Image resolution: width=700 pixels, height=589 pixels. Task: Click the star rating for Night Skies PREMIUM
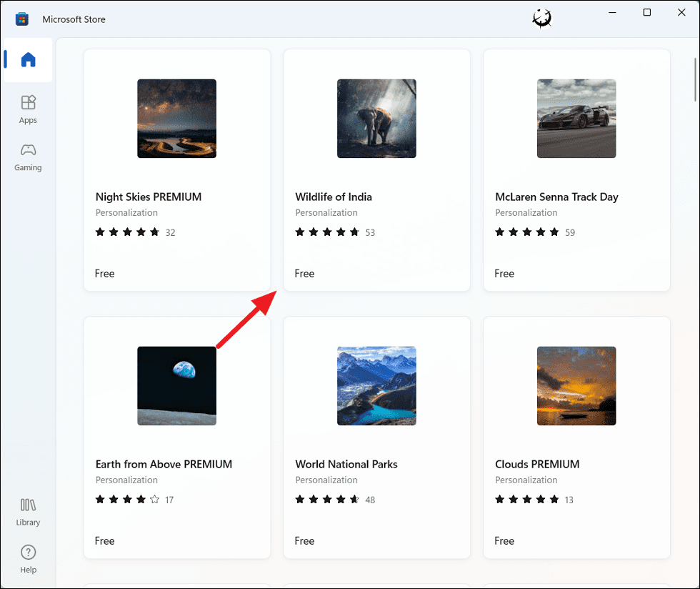click(127, 232)
